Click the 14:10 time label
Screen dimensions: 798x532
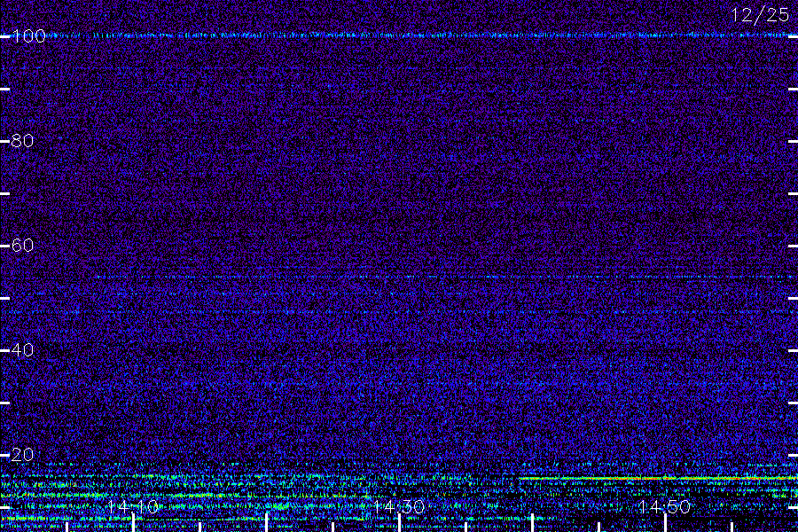point(133,506)
